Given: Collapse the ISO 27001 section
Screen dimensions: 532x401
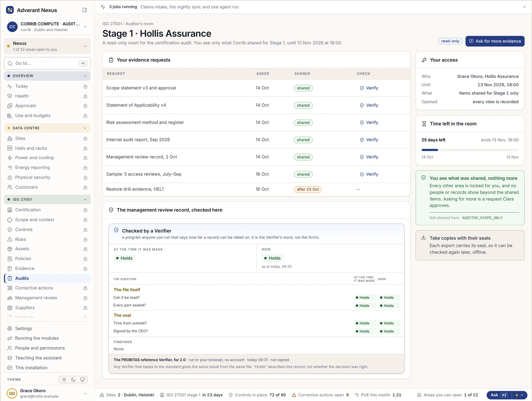Looking at the screenshot, I should click(x=47, y=200).
